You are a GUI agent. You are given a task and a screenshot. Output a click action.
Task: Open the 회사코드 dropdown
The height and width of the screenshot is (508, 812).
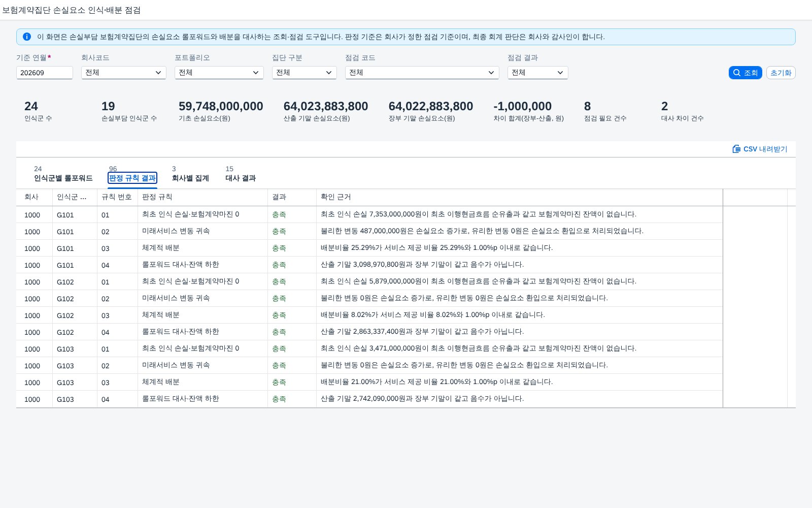tap(124, 73)
